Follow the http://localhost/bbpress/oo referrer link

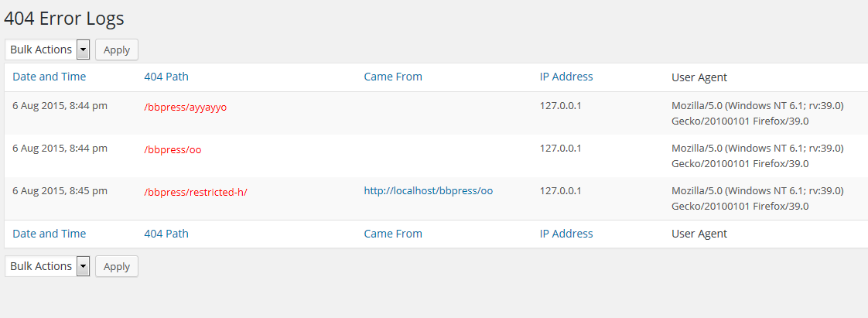429,190
